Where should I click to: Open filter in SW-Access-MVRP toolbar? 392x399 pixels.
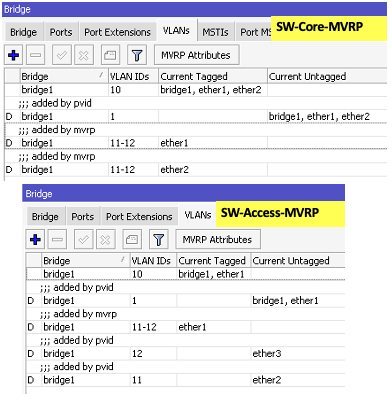(x=158, y=239)
